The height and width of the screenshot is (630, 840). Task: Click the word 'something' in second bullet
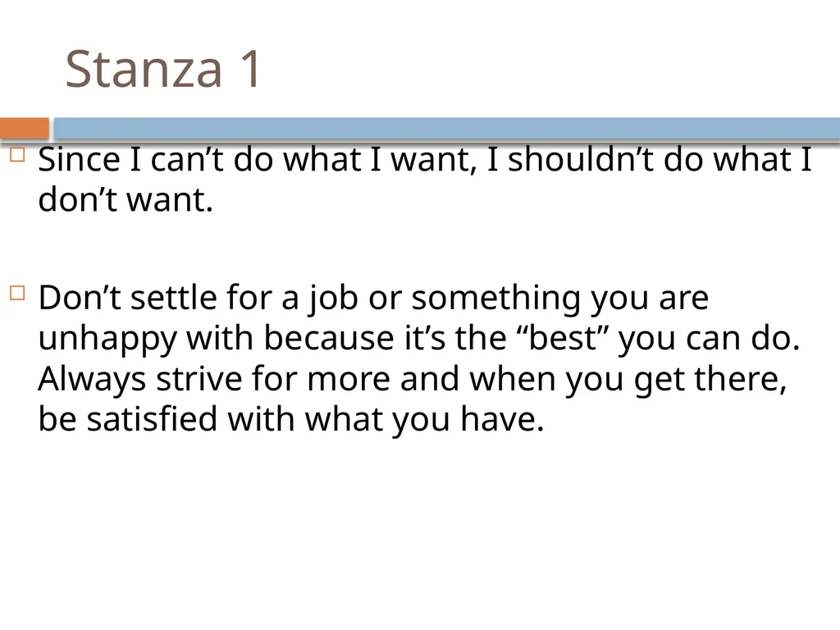[495, 299]
